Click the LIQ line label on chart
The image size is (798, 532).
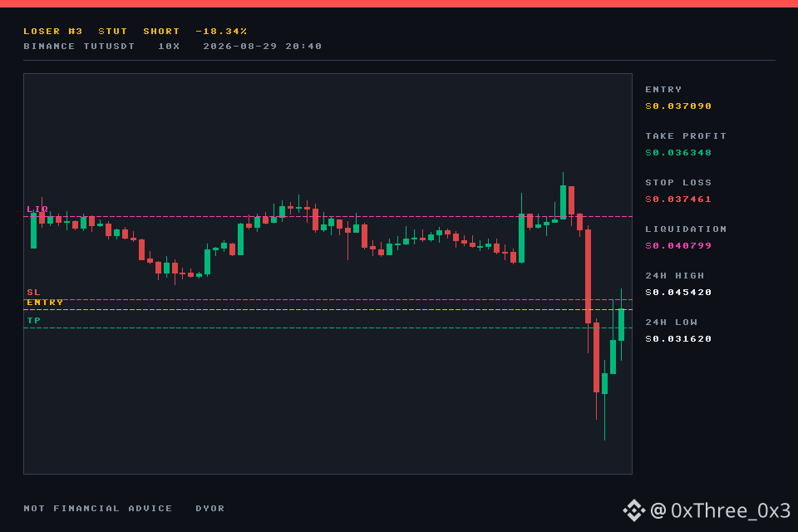pyautogui.click(x=37, y=209)
